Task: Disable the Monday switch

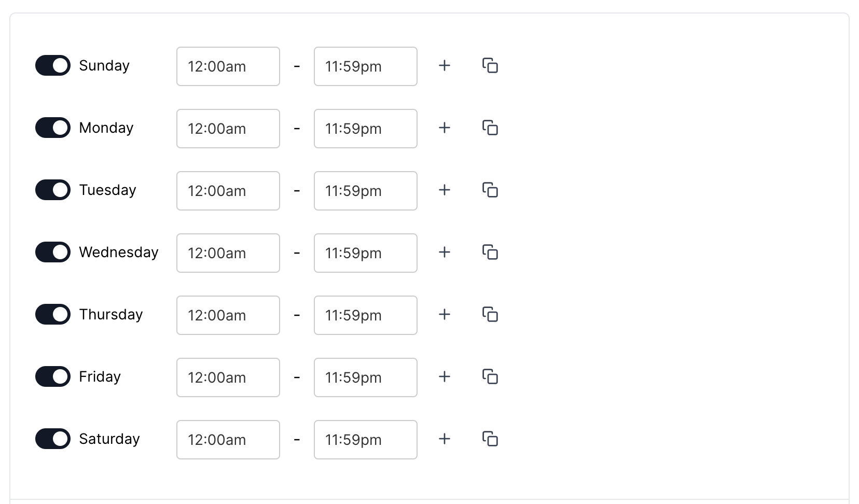Action: tap(52, 128)
